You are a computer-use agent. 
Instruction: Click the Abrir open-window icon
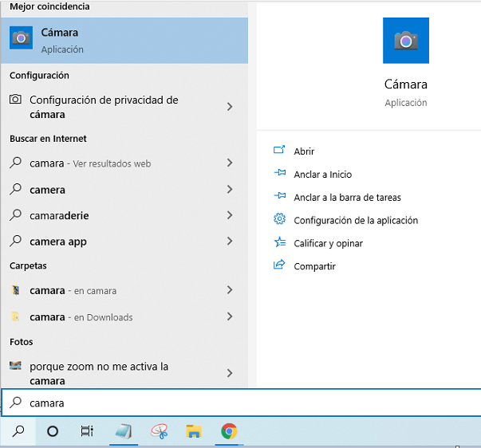point(279,150)
